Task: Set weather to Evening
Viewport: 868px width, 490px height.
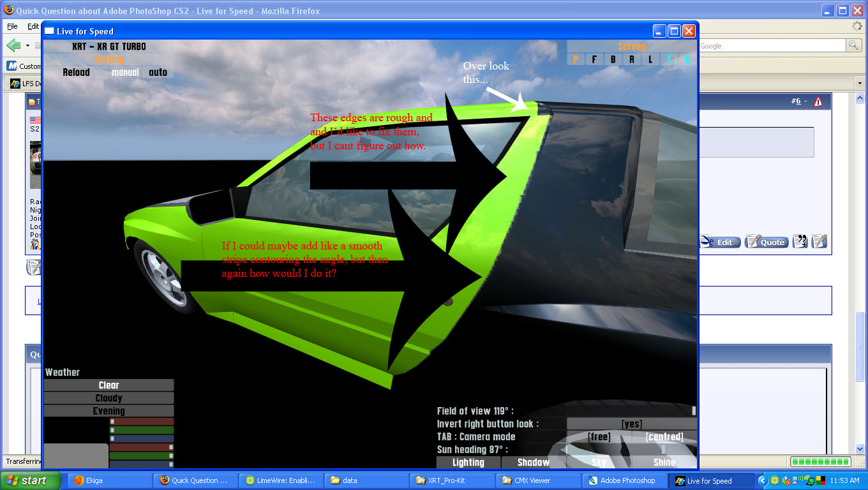Action: tap(108, 411)
